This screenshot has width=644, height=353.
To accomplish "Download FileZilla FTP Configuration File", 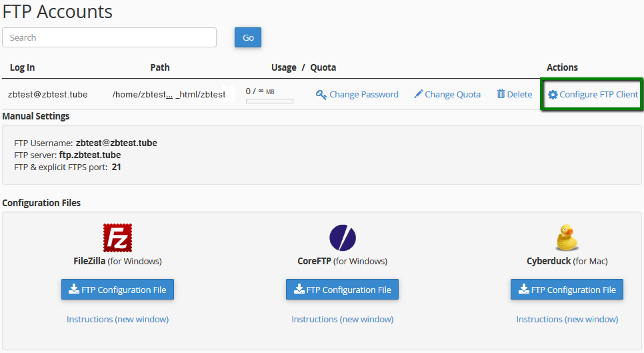I will [x=117, y=290].
